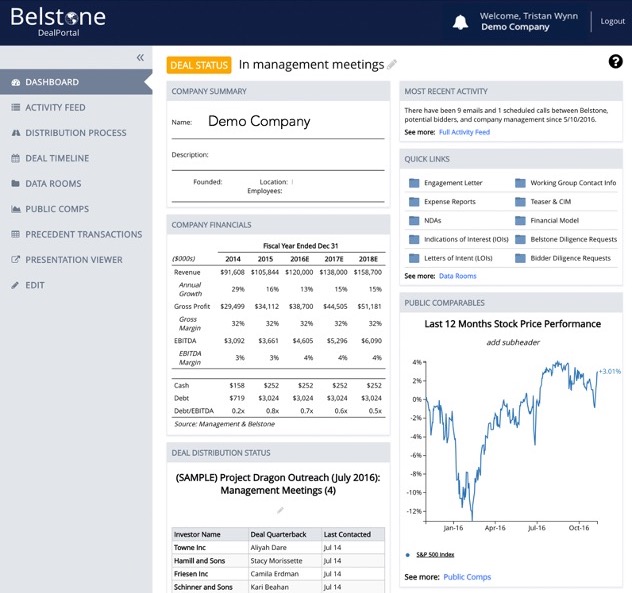
Task: Edit deal status with pencil icon
Action: (392, 65)
